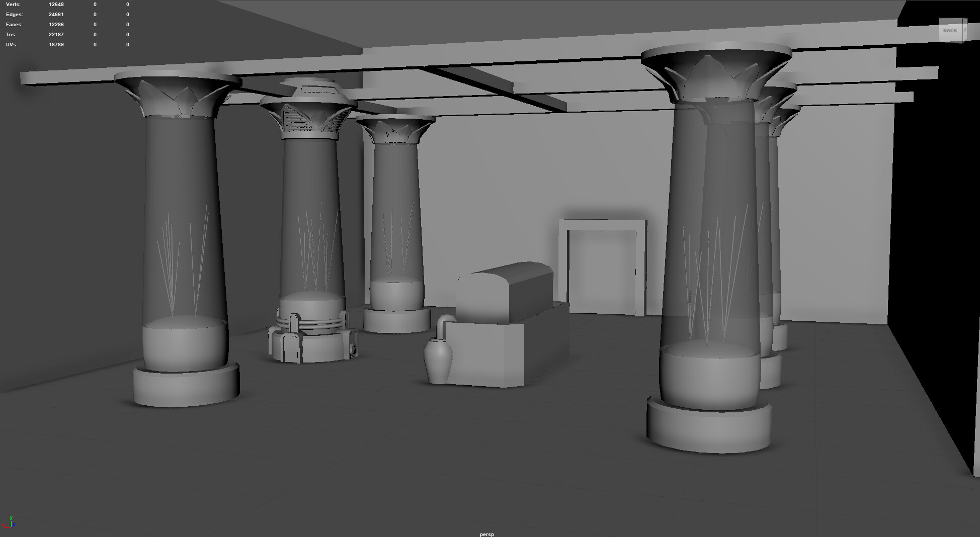Click the XYZ axis indicator gizmo
This screenshot has width=980, height=537.
point(11,522)
